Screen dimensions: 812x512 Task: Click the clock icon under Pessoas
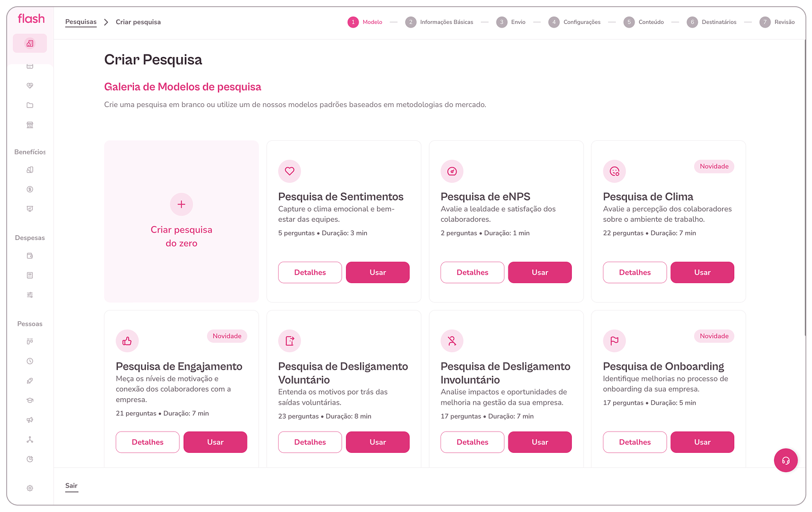click(30, 361)
